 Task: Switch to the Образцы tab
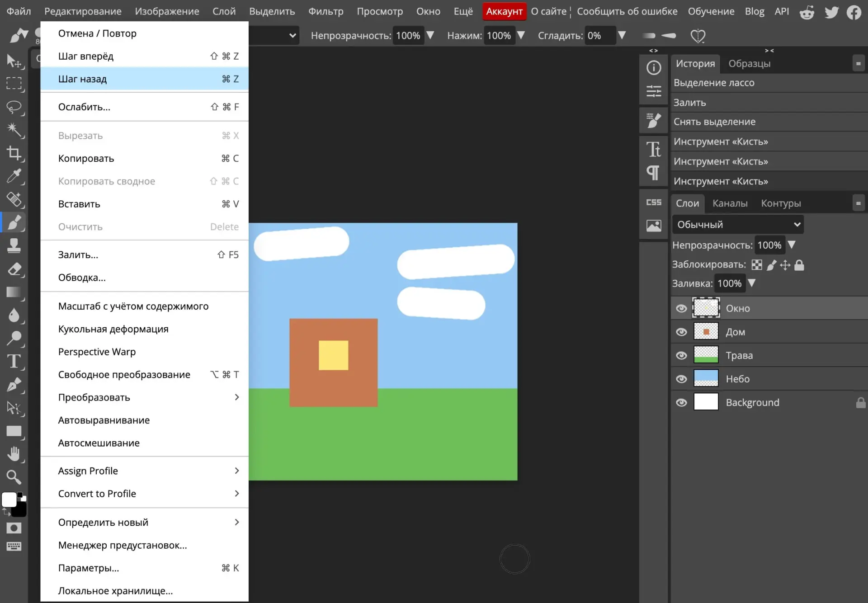749,64
